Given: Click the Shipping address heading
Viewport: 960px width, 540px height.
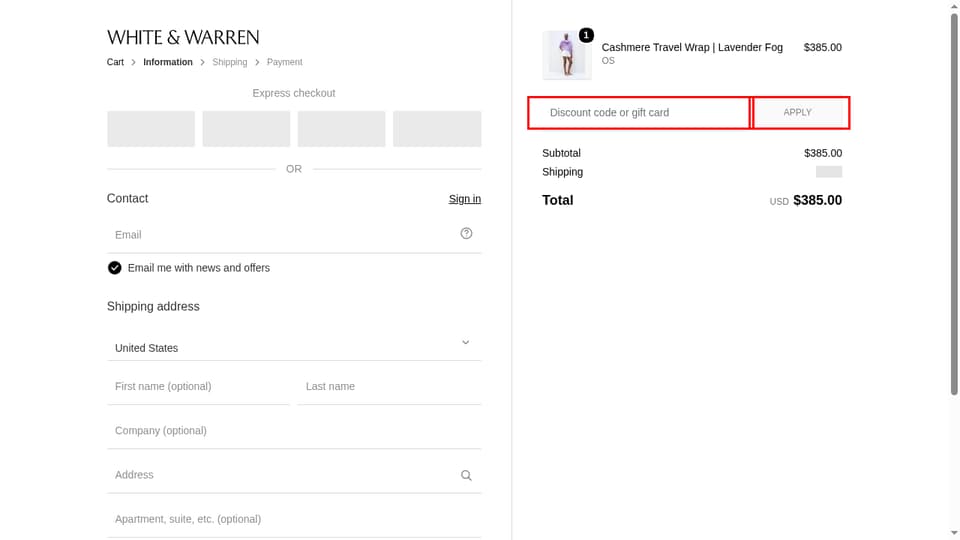Looking at the screenshot, I should click(153, 306).
